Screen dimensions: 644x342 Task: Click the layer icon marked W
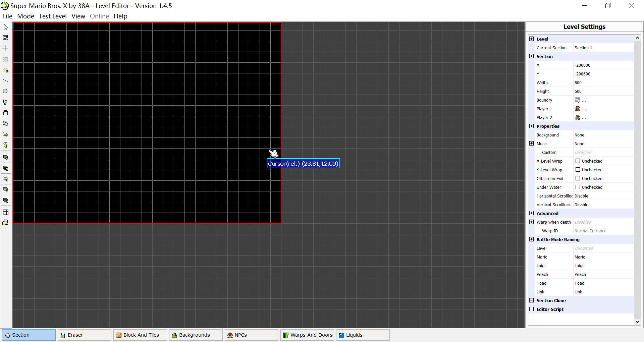pyautogui.click(x=6, y=200)
